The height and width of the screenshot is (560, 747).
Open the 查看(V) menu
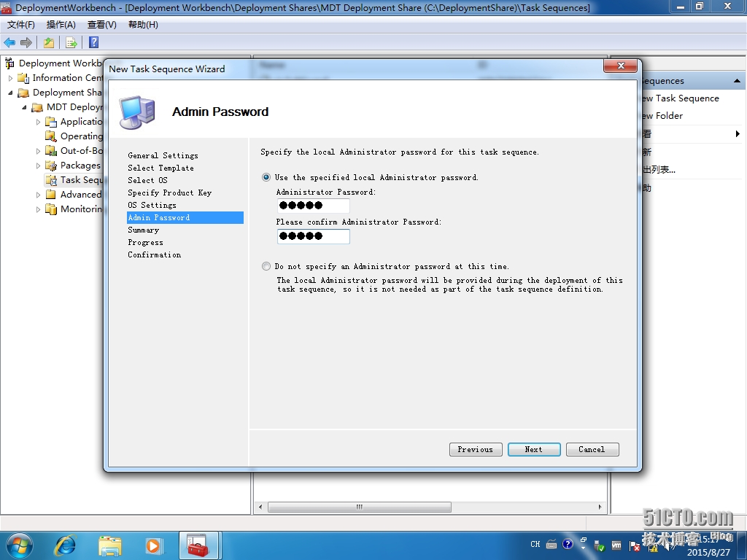[102, 24]
